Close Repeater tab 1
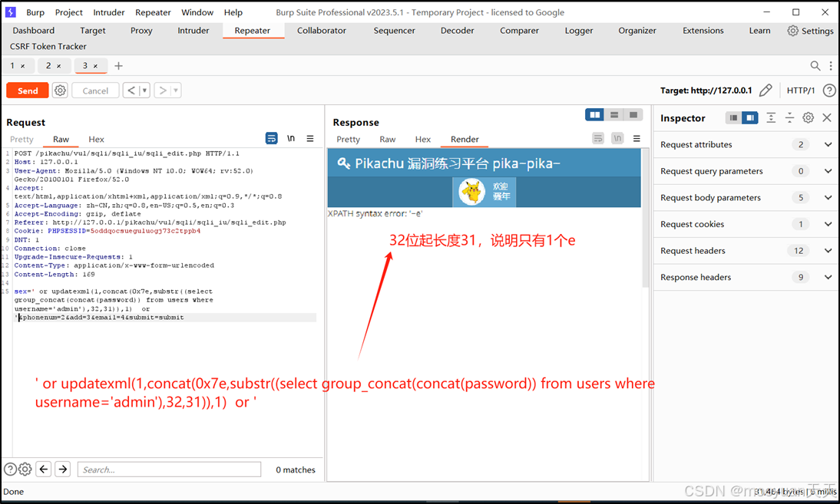 tap(22, 66)
